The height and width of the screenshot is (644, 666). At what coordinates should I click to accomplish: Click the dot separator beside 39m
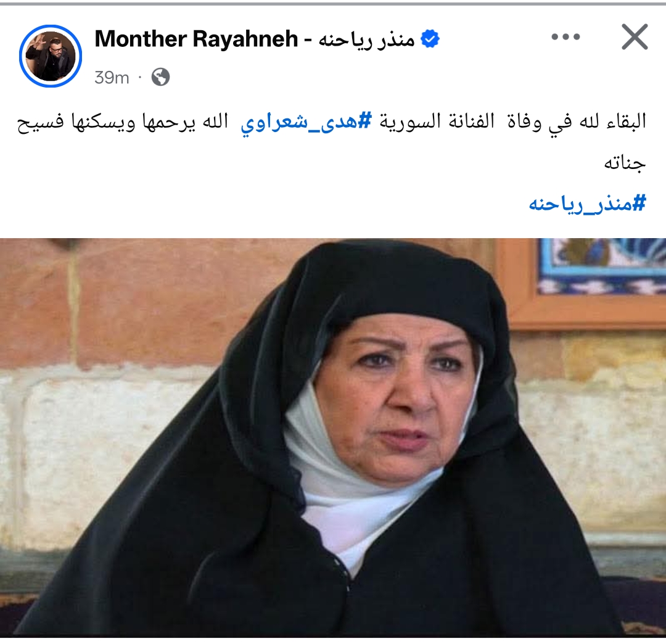tap(140, 78)
